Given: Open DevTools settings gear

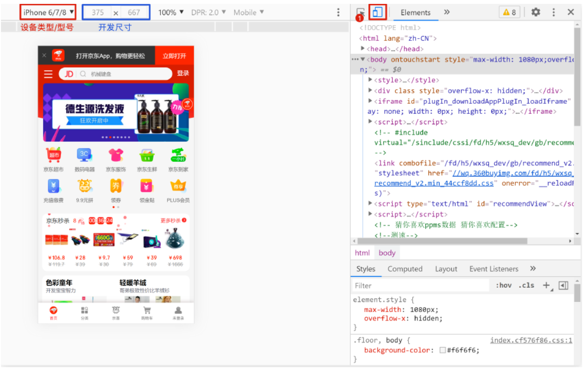Looking at the screenshot, I should coord(536,12).
